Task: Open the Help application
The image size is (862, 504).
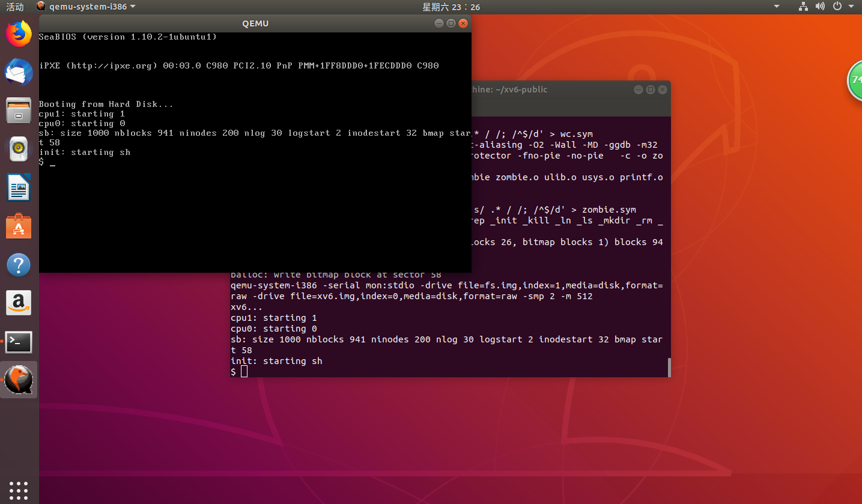Action: (x=19, y=264)
